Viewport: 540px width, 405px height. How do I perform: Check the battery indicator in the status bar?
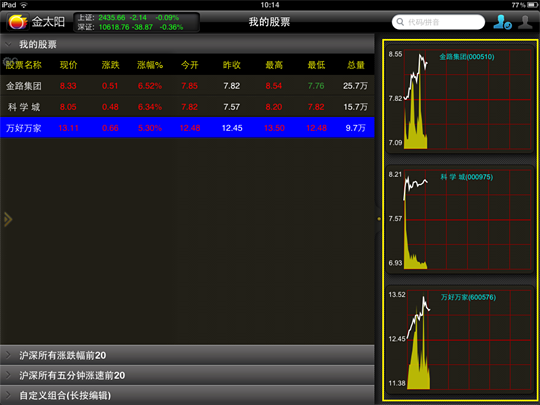pyautogui.click(x=532, y=4)
